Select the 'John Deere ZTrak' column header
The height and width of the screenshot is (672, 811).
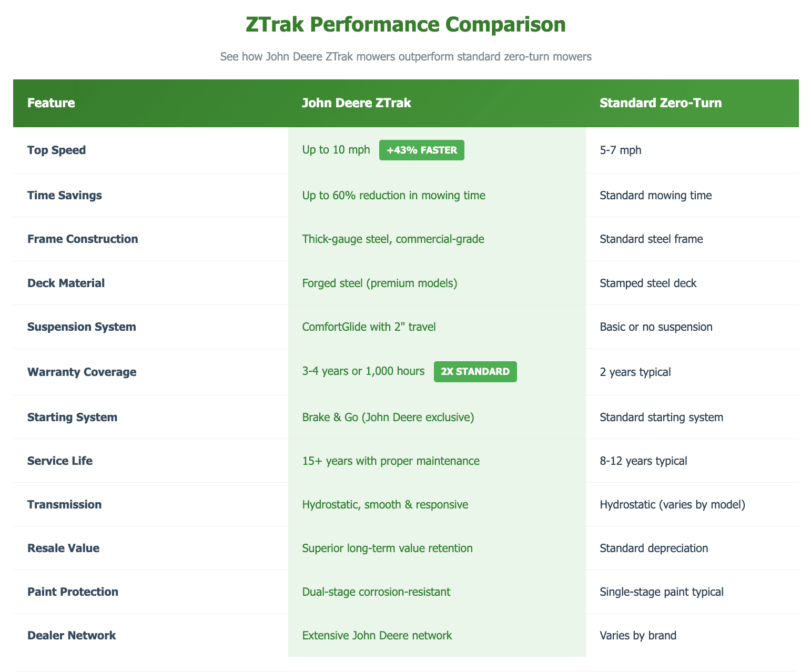click(x=357, y=103)
